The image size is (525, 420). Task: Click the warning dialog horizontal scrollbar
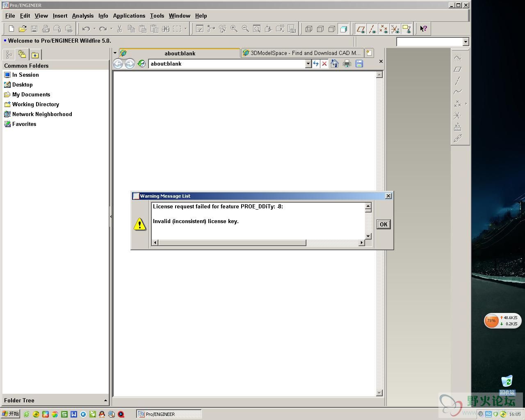coord(233,243)
